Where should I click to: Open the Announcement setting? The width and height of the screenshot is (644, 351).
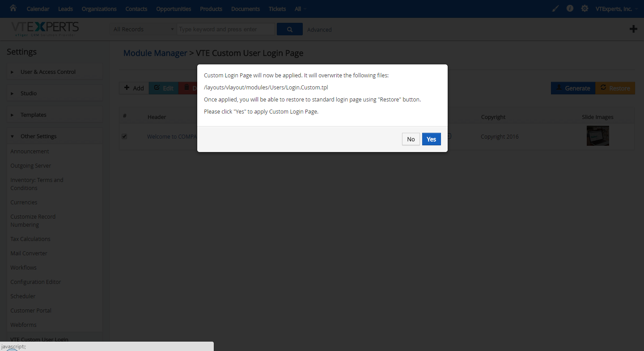click(x=30, y=151)
